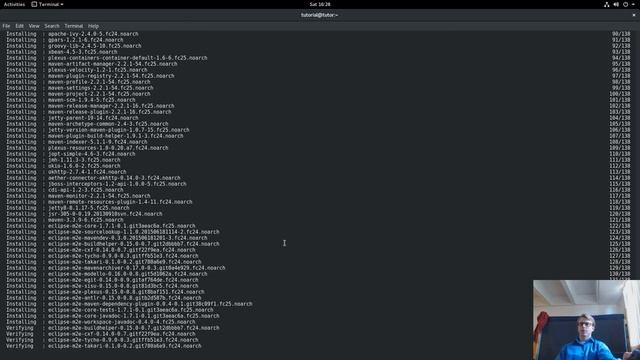Screen dimensions: 640x360
Task: Open the View menu
Action: click(34, 26)
